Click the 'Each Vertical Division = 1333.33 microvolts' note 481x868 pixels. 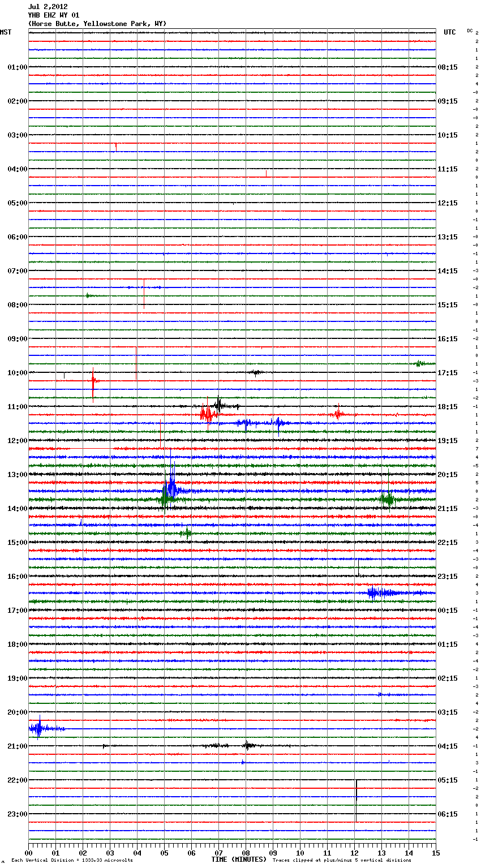coord(72,861)
